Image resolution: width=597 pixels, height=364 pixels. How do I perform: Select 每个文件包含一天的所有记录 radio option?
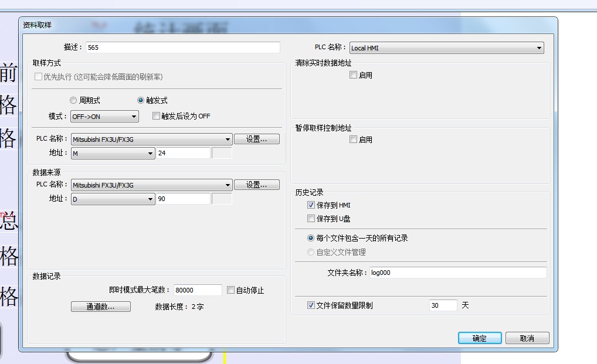click(311, 239)
